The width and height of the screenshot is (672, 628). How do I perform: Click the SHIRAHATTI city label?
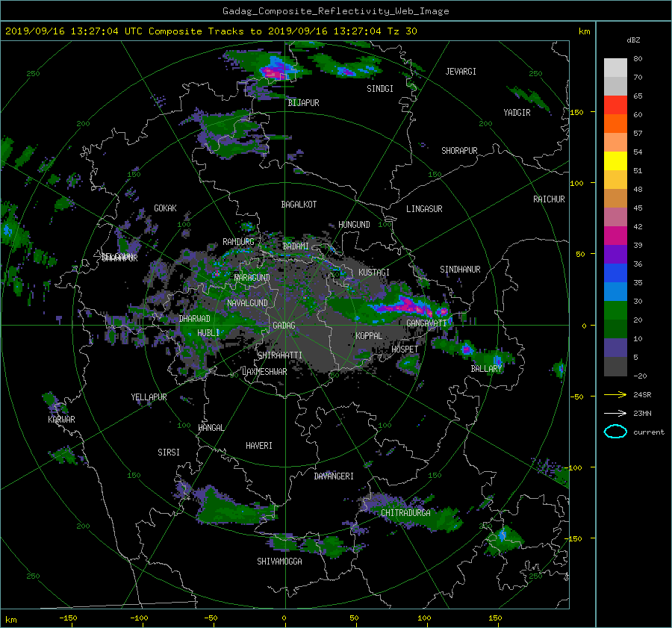click(x=280, y=355)
